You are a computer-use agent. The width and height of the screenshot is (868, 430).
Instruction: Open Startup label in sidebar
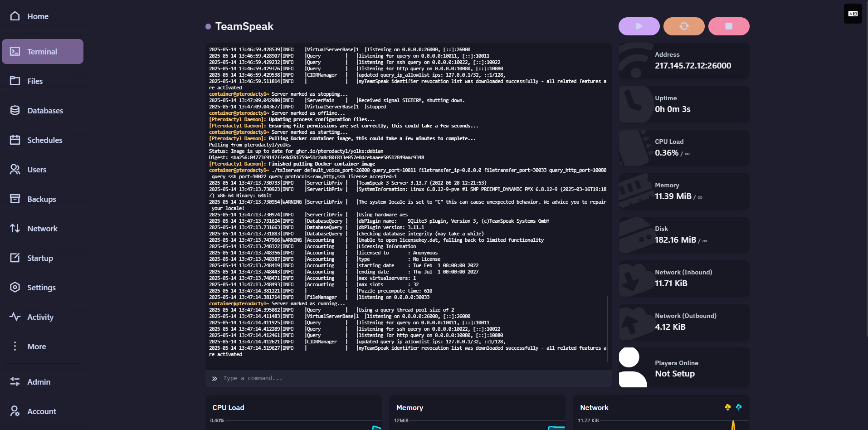coord(40,258)
